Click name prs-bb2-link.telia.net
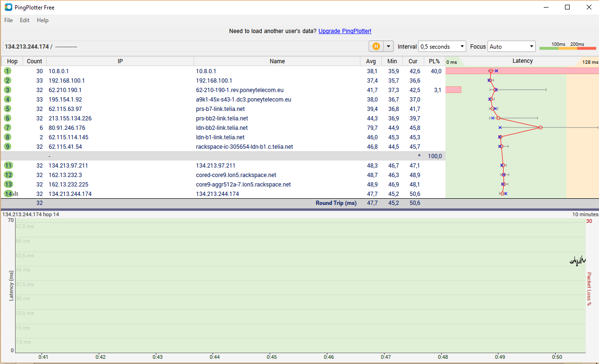Image resolution: width=599 pixels, height=364 pixels. (222, 118)
